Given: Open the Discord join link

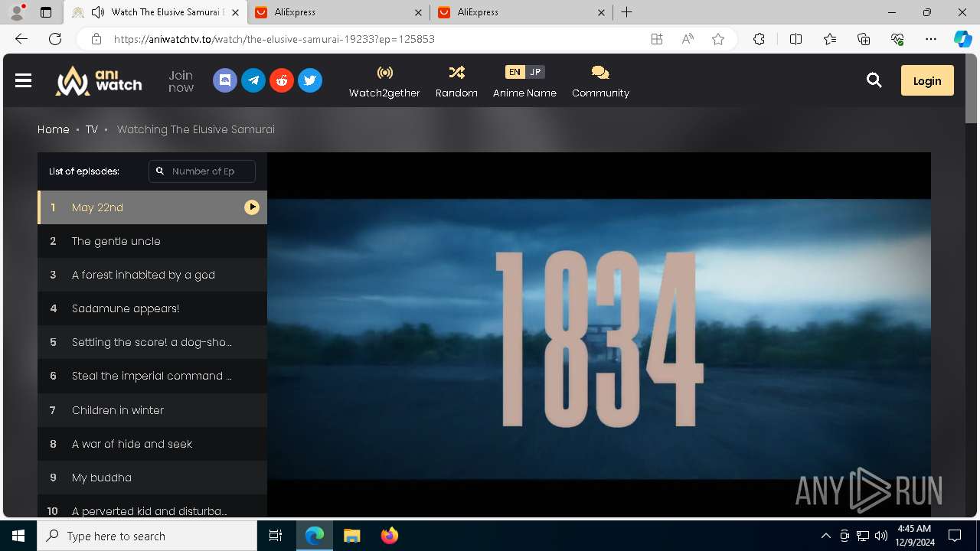Looking at the screenshot, I should (224, 80).
